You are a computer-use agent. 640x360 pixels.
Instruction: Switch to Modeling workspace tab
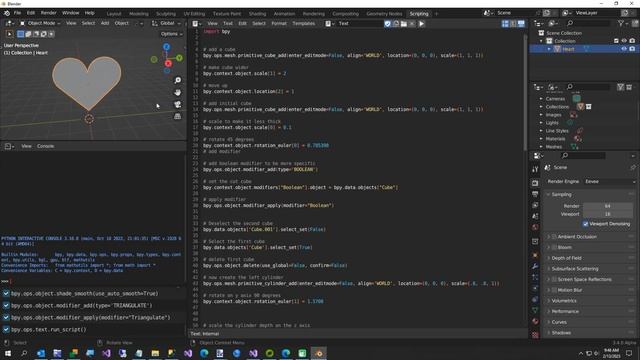[139, 13]
